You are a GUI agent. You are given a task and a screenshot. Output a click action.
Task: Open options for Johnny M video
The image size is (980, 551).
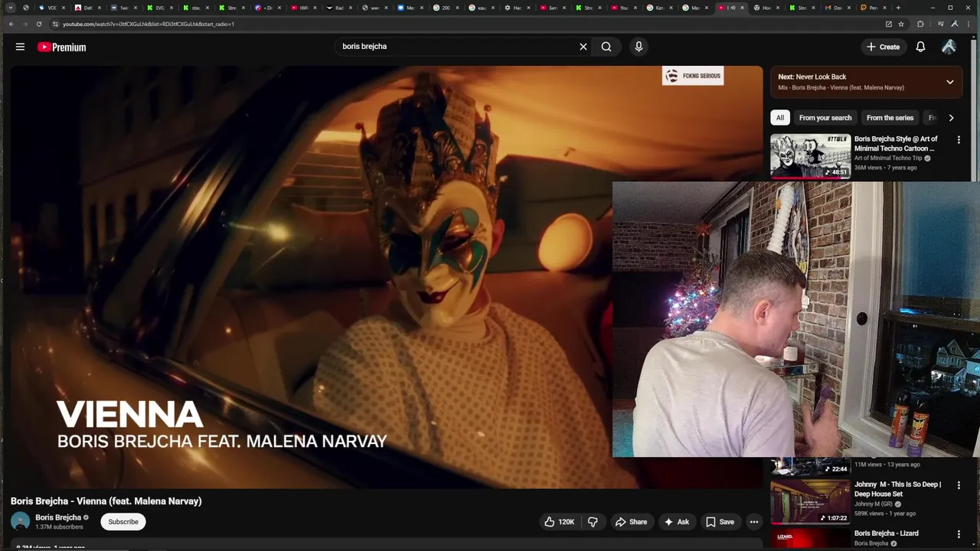point(959,485)
